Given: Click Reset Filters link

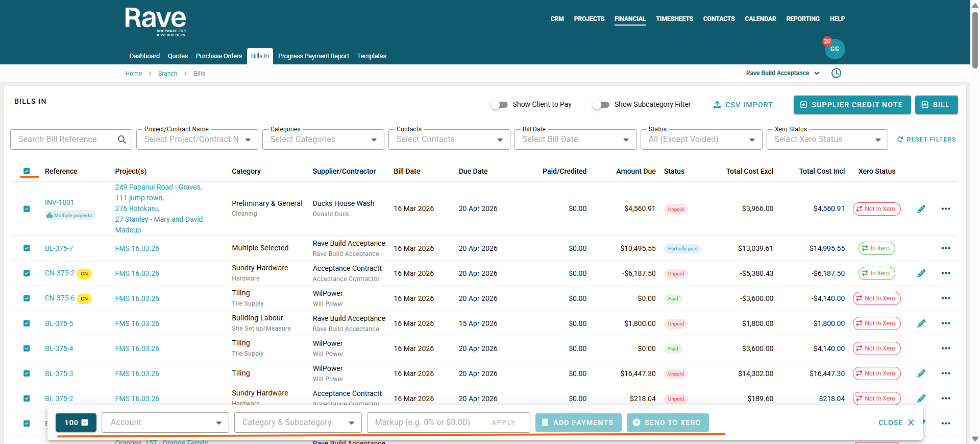Looking at the screenshot, I should pos(926,139).
